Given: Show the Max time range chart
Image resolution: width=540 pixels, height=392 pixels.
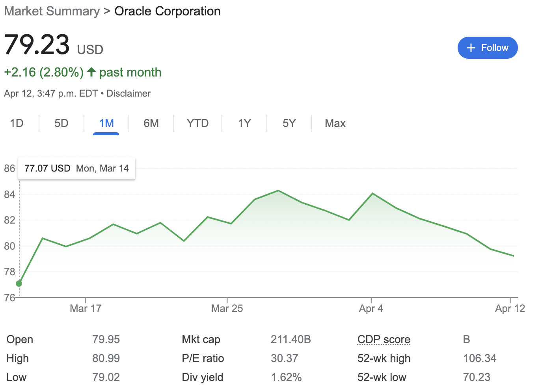Looking at the screenshot, I should (335, 123).
